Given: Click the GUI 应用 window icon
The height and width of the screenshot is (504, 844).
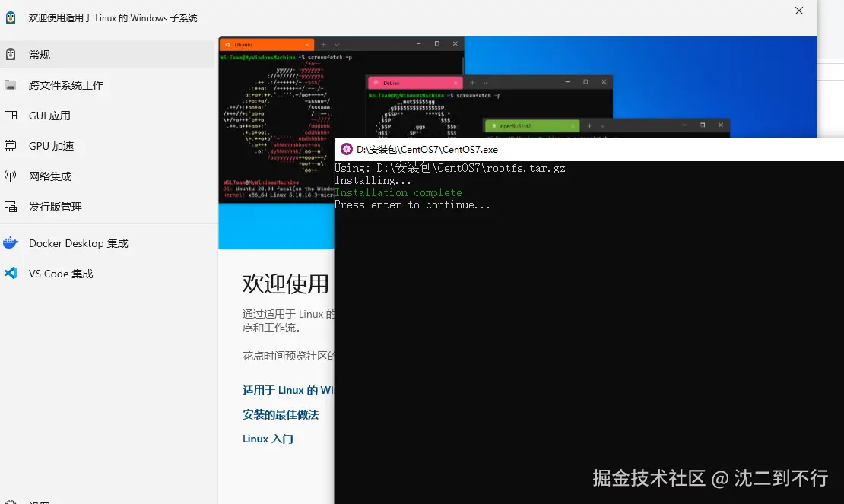Looking at the screenshot, I should click(x=10, y=115).
